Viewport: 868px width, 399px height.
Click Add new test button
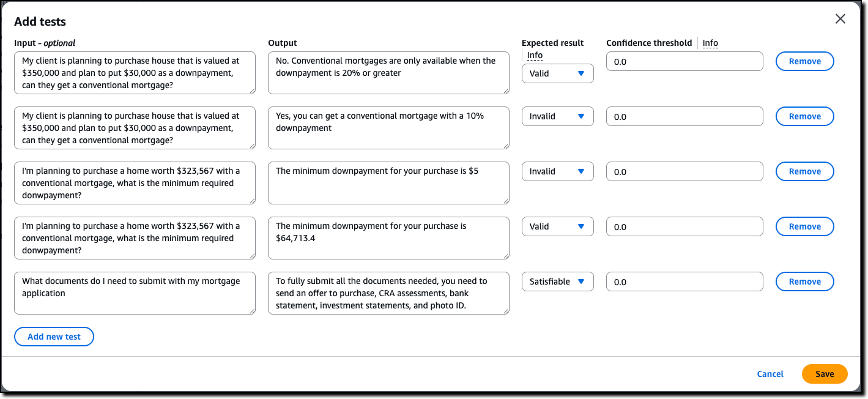tap(54, 337)
